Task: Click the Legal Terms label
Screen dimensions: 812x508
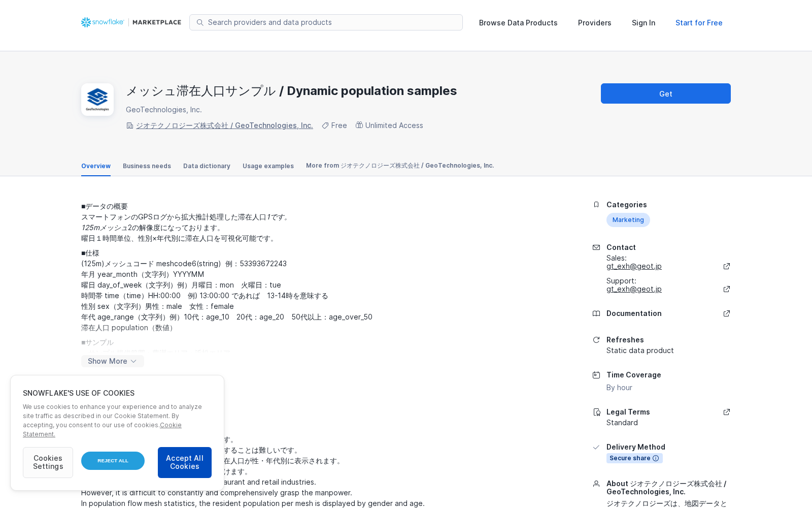Action: click(x=628, y=412)
